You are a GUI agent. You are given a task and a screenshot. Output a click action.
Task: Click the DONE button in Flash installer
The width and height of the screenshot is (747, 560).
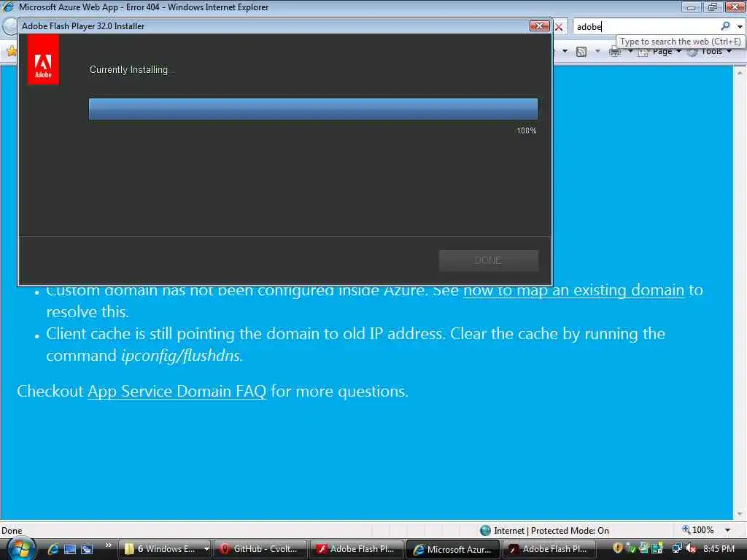[x=488, y=260]
